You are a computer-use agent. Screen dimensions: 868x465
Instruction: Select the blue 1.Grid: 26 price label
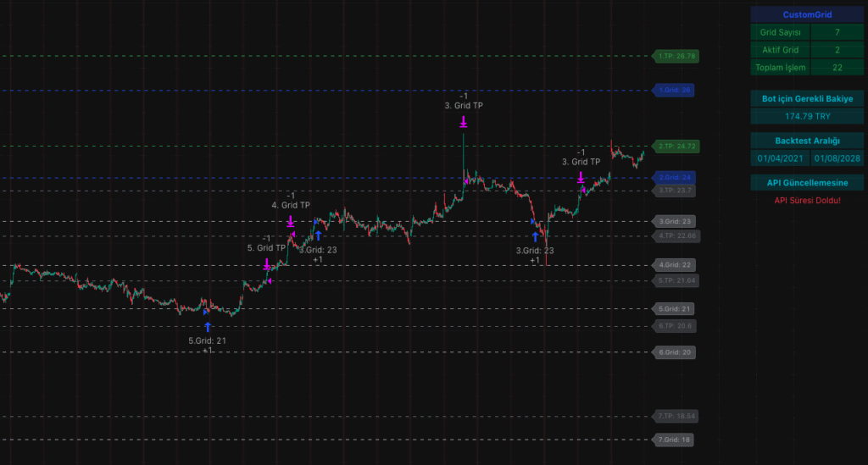point(675,90)
